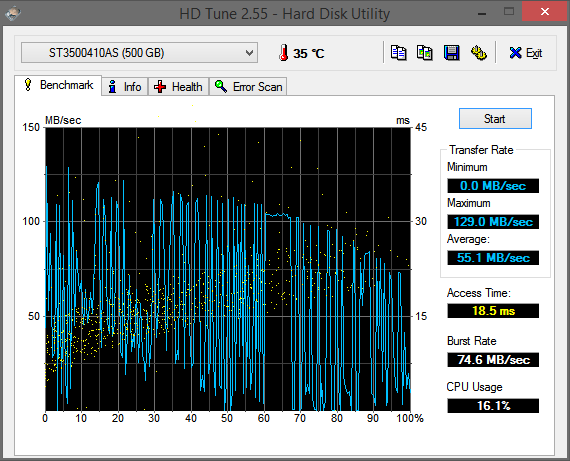Image resolution: width=570 pixels, height=461 pixels.
Task: Click the Exit button label
Action: click(x=534, y=53)
